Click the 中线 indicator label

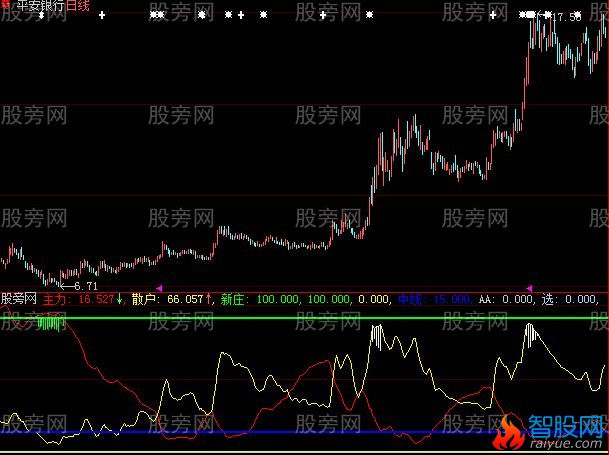click(x=410, y=299)
